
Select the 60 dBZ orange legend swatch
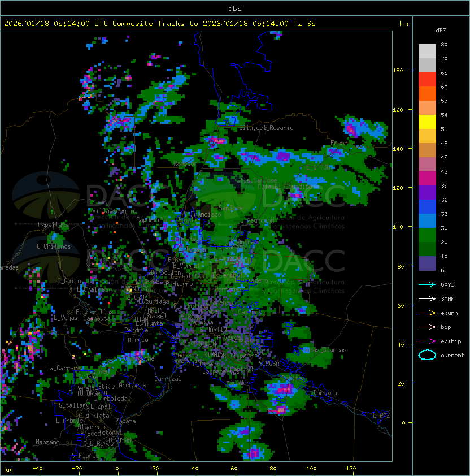(427, 93)
